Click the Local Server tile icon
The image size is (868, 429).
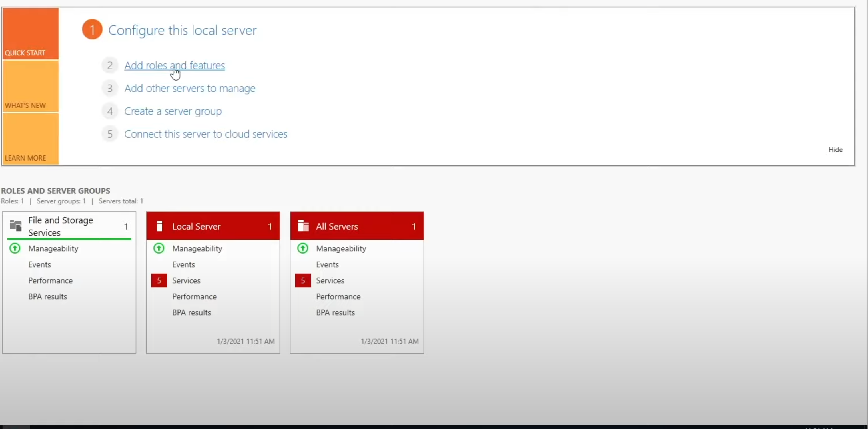pyautogui.click(x=159, y=226)
